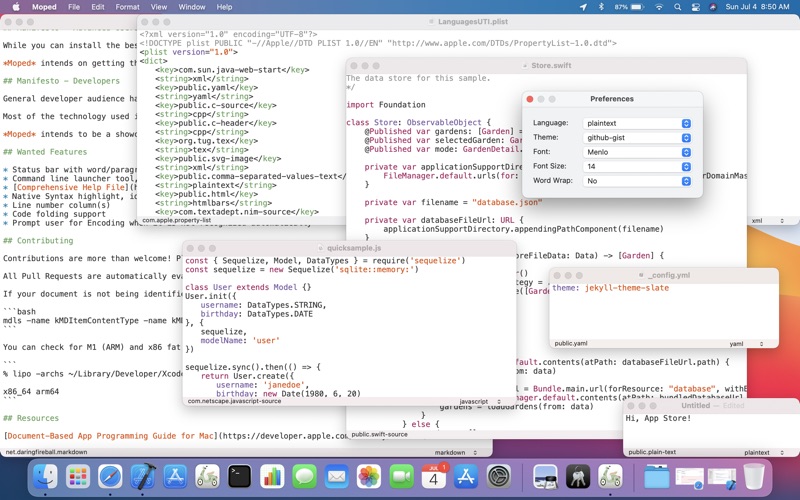The width and height of the screenshot is (800, 500).
Task: Open the Trash in the dock
Action: coord(754,478)
